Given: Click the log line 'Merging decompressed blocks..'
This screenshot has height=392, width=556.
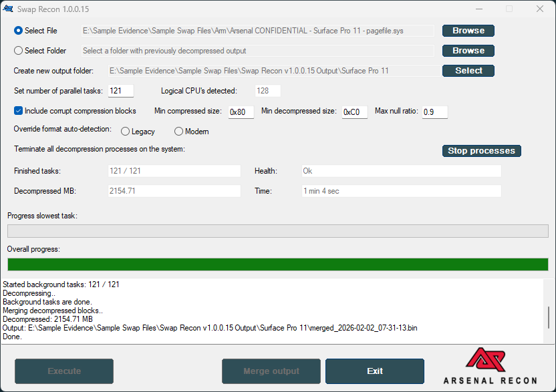Looking at the screenshot, I should click(53, 311).
